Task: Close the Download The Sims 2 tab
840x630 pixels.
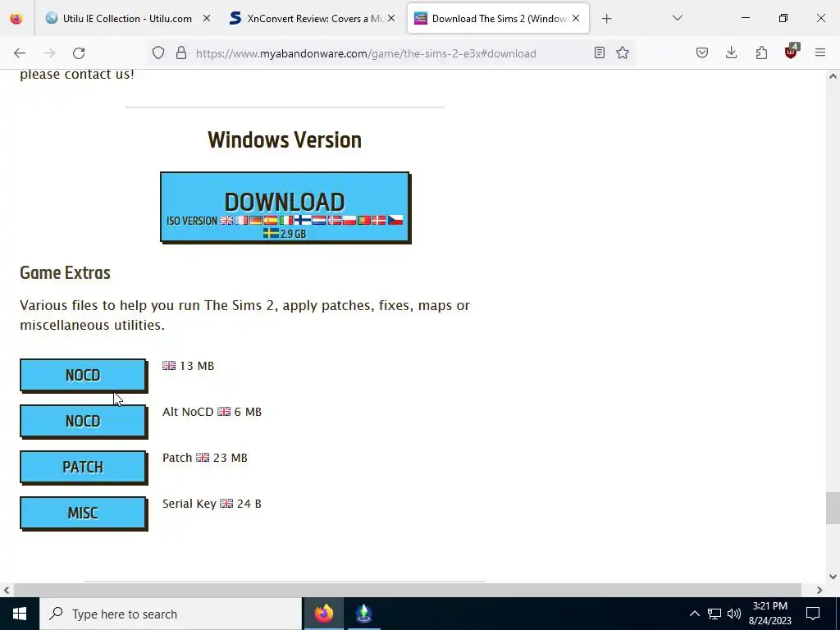Action: [576, 18]
